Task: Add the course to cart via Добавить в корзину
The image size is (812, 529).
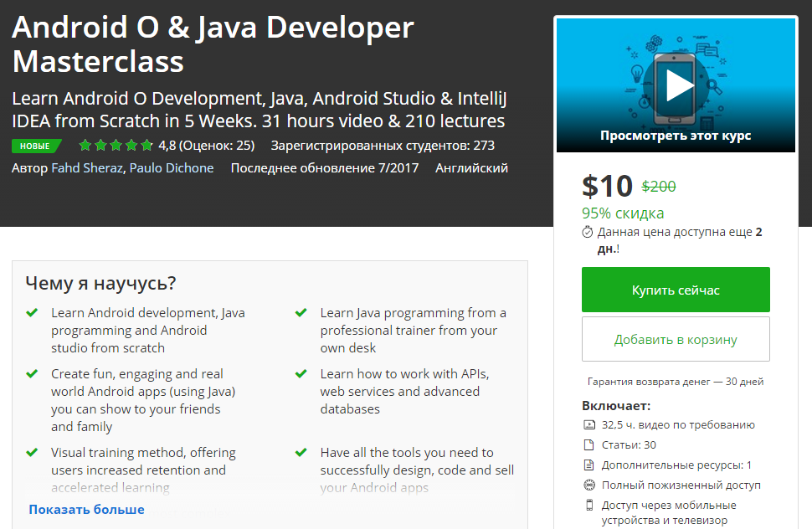Action: (x=676, y=340)
